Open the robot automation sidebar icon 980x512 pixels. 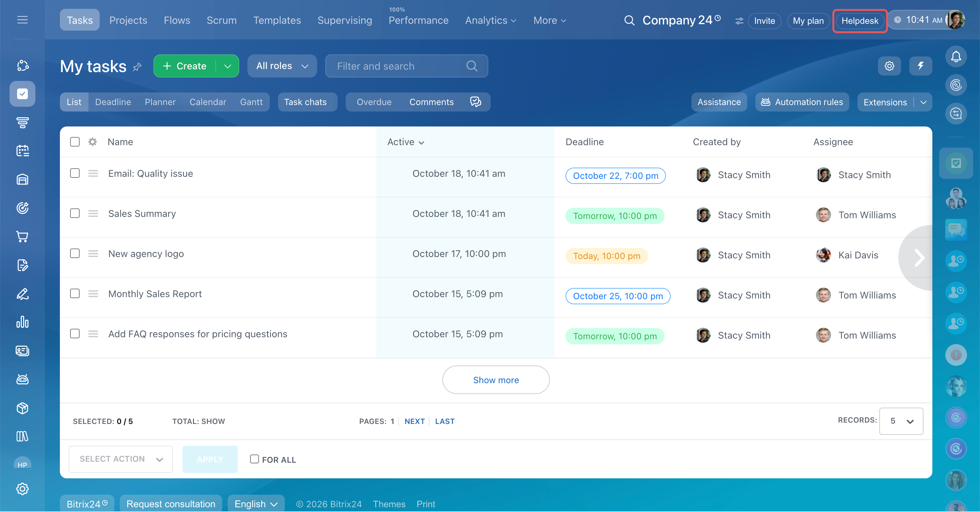22,379
